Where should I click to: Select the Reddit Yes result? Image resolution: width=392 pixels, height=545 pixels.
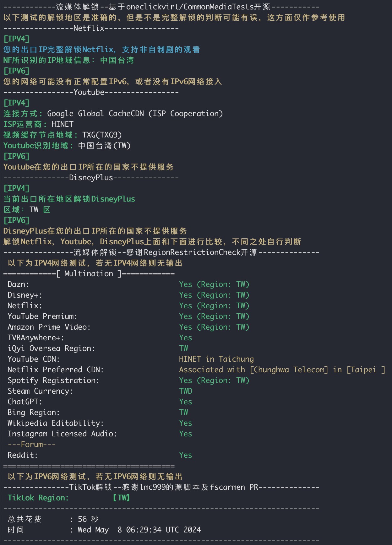pyautogui.click(x=186, y=455)
